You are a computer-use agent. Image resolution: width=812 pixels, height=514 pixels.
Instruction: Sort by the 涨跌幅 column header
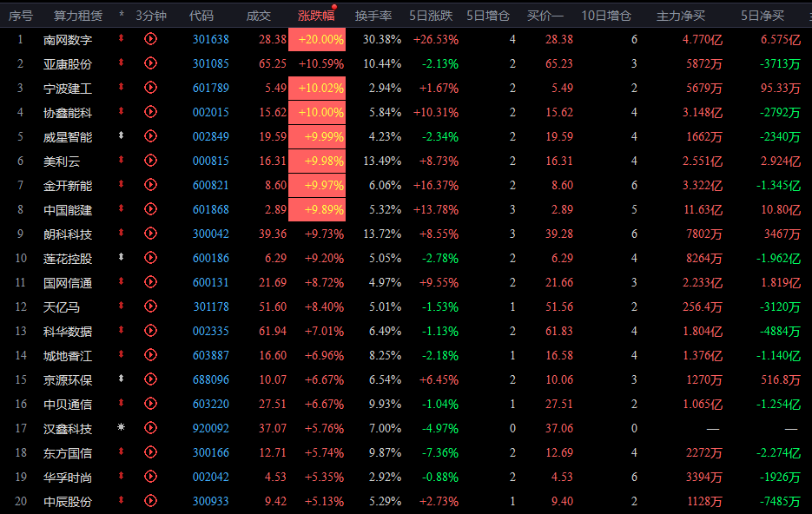pyautogui.click(x=316, y=15)
